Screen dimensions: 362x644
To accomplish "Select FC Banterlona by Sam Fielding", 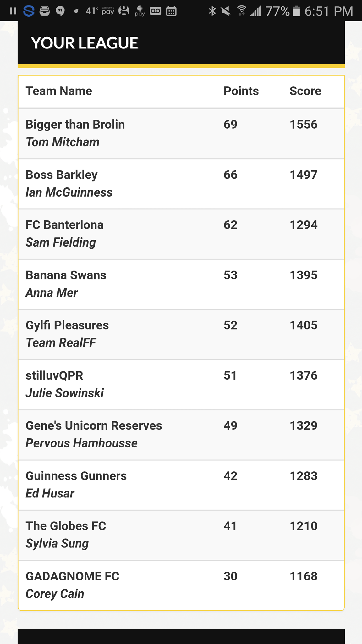I will pyautogui.click(x=181, y=234).
